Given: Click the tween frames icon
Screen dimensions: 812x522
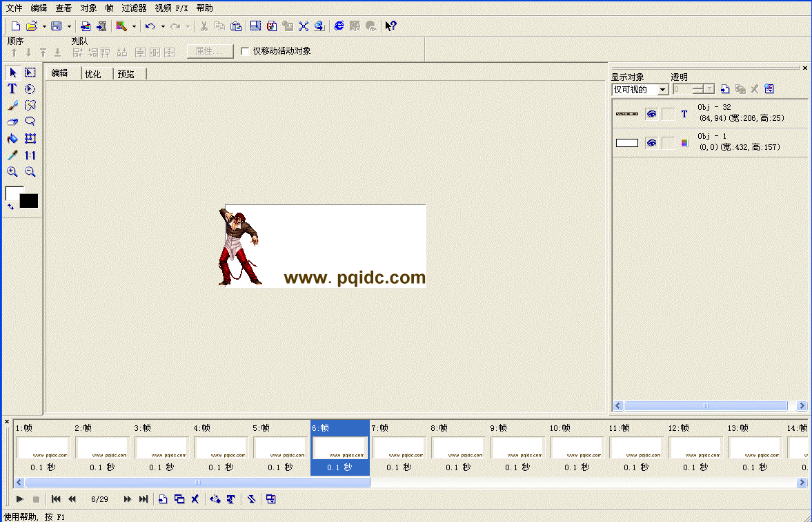Looking at the screenshot, I should (215, 499).
